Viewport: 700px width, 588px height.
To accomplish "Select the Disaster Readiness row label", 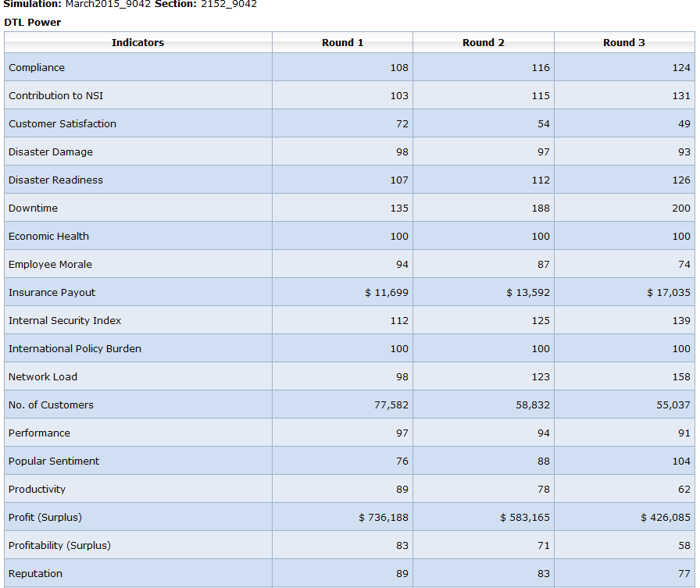I will [55, 180].
